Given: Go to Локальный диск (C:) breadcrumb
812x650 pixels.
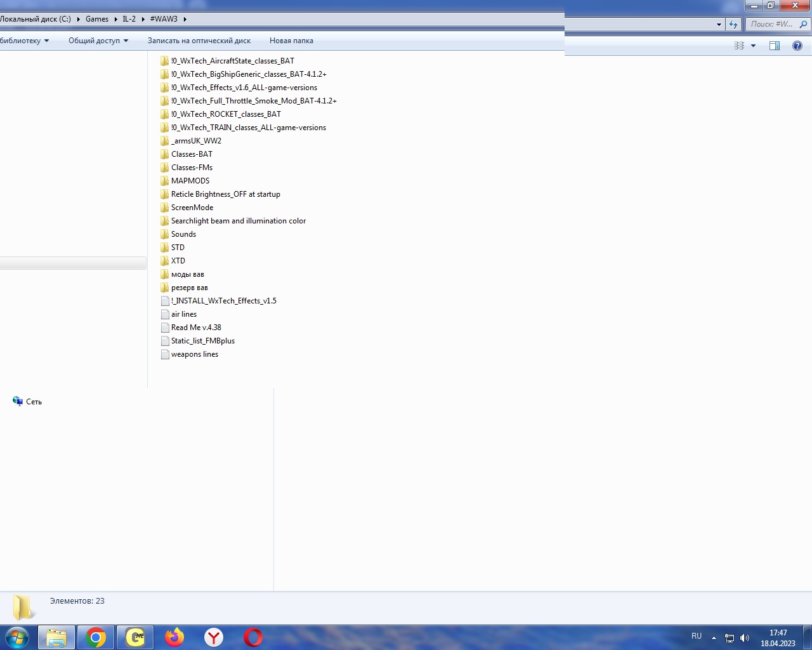Looking at the screenshot, I should tap(36, 19).
